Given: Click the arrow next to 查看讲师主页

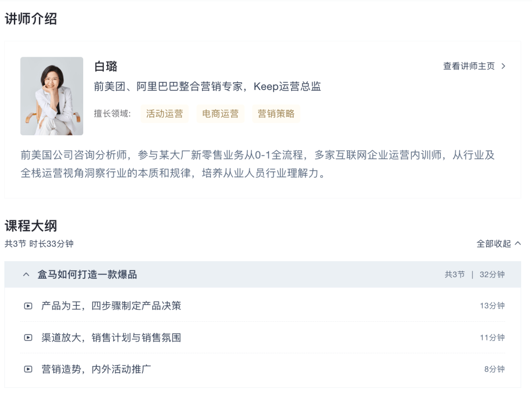Looking at the screenshot, I should pyautogui.click(x=503, y=66).
